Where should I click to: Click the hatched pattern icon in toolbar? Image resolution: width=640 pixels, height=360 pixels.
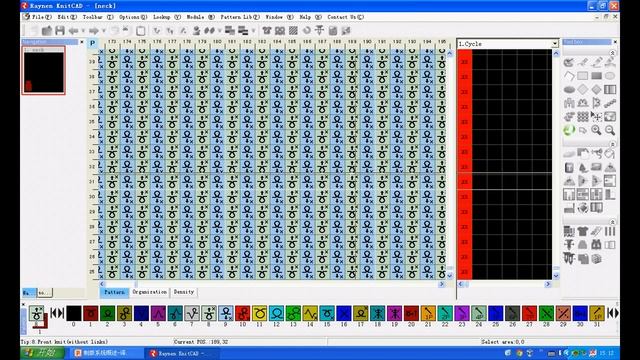(293, 31)
